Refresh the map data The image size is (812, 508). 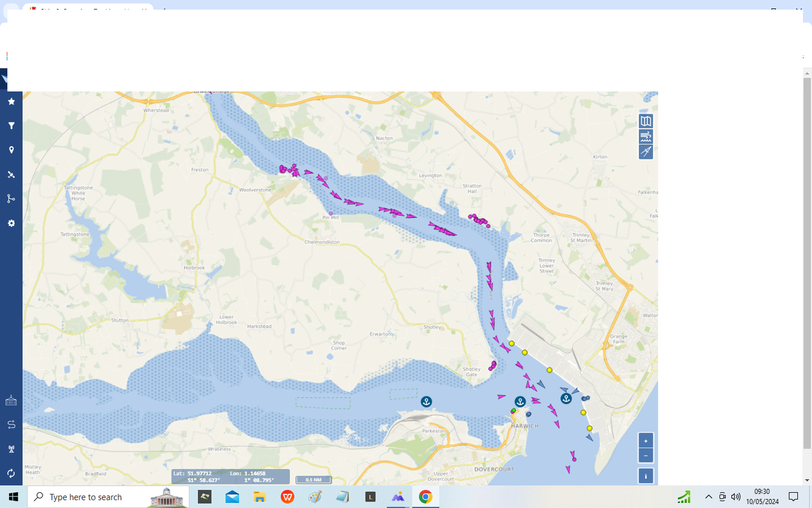click(11, 473)
